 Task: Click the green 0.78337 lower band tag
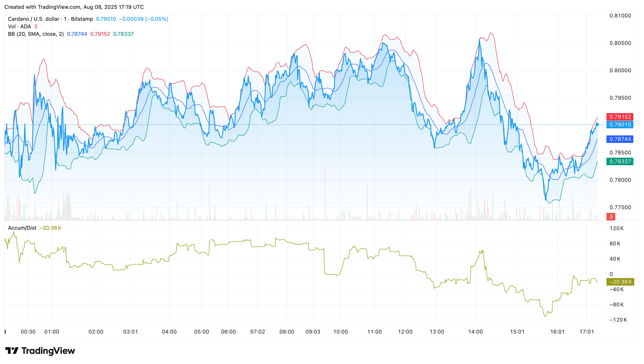pyautogui.click(x=620, y=161)
